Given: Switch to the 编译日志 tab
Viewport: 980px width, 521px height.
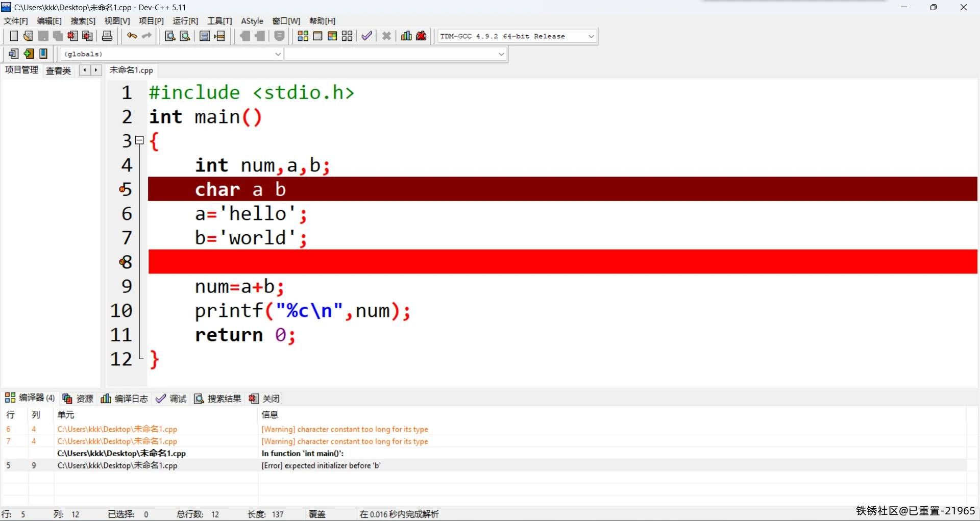Looking at the screenshot, I should click(x=125, y=399).
